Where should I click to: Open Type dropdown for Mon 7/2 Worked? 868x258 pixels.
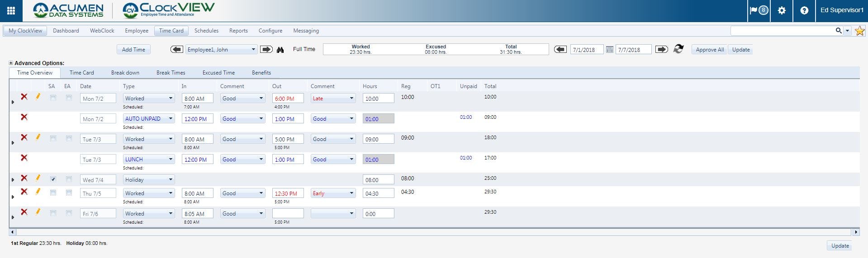pyautogui.click(x=149, y=98)
